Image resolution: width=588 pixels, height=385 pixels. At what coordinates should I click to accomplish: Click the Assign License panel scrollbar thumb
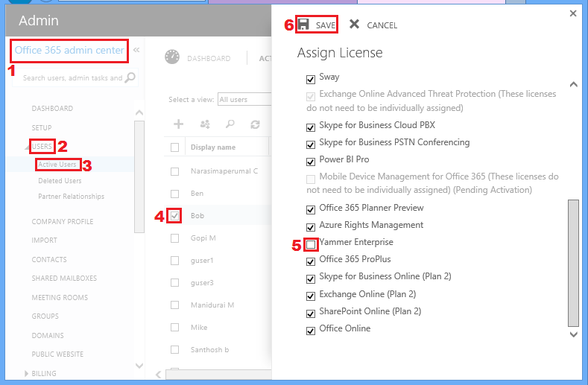point(572,262)
